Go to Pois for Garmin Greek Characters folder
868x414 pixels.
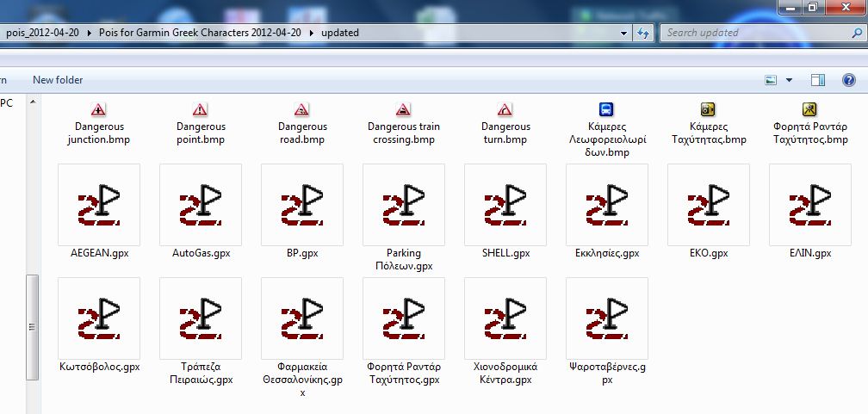pos(200,33)
